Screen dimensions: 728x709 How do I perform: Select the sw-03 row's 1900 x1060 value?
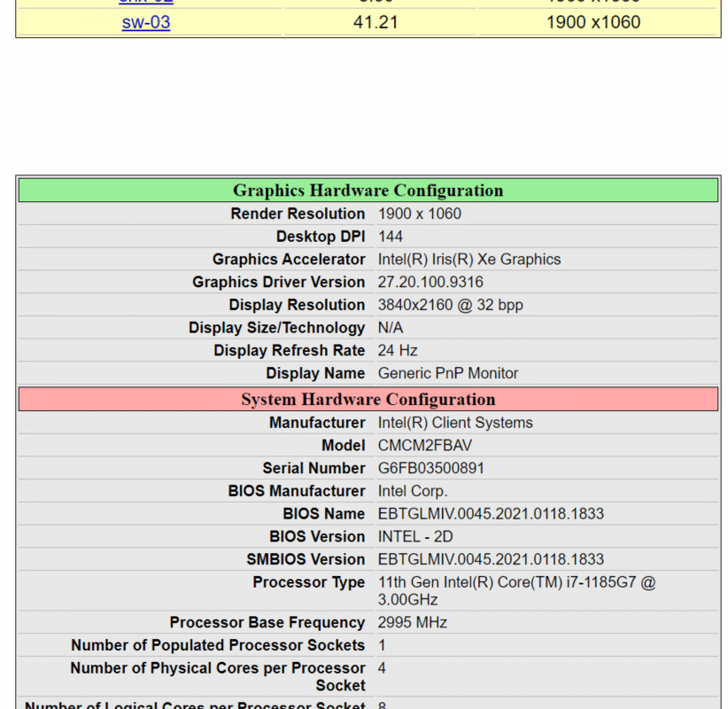(593, 22)
